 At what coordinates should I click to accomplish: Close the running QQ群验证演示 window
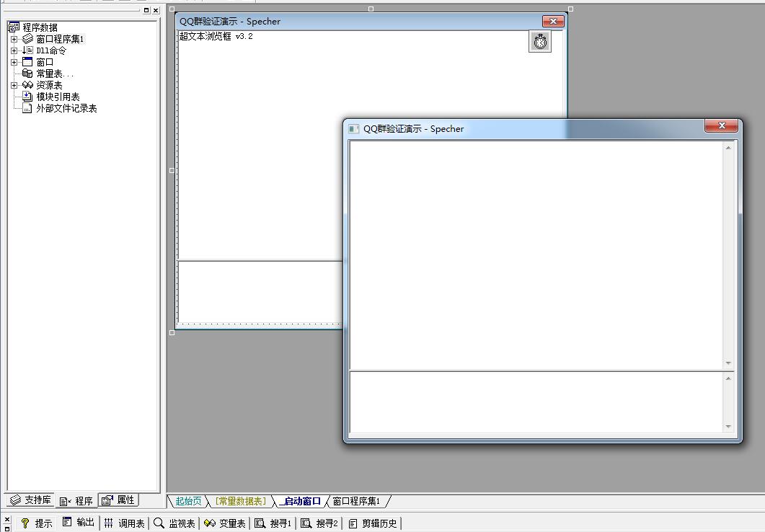(722, 126)
